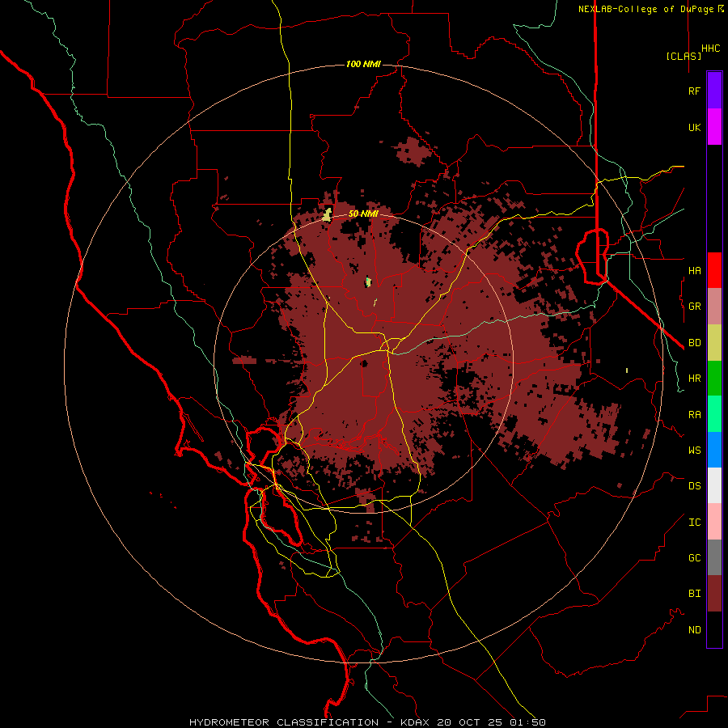728x728 pixels.
Task: Click the WS blue legend swatch
Action: (714, 450)
